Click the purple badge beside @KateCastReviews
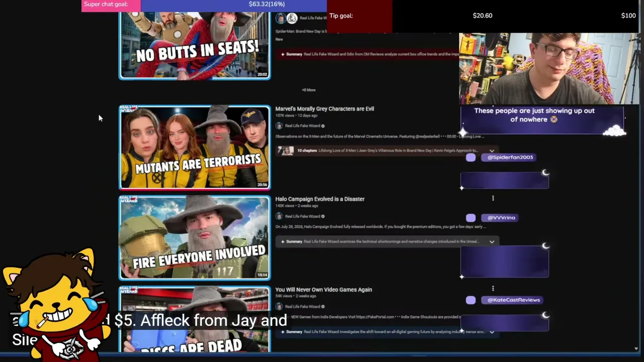 point(470,300)
